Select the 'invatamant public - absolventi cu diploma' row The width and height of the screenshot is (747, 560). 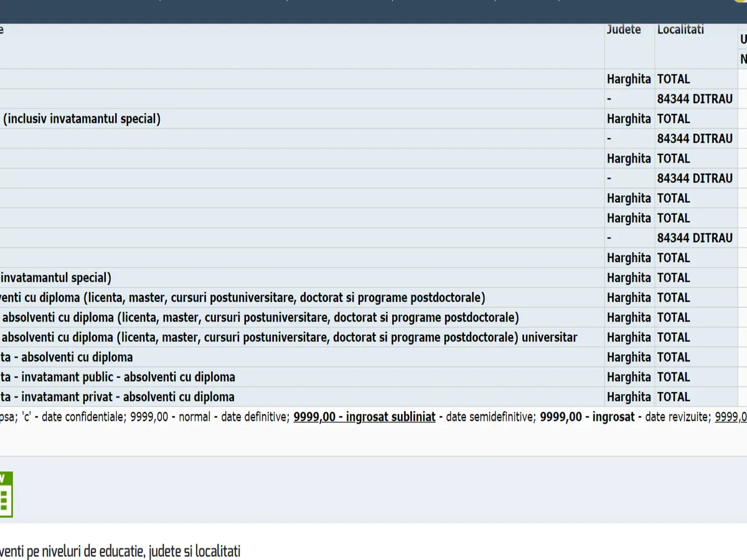(x=118, y=377)
